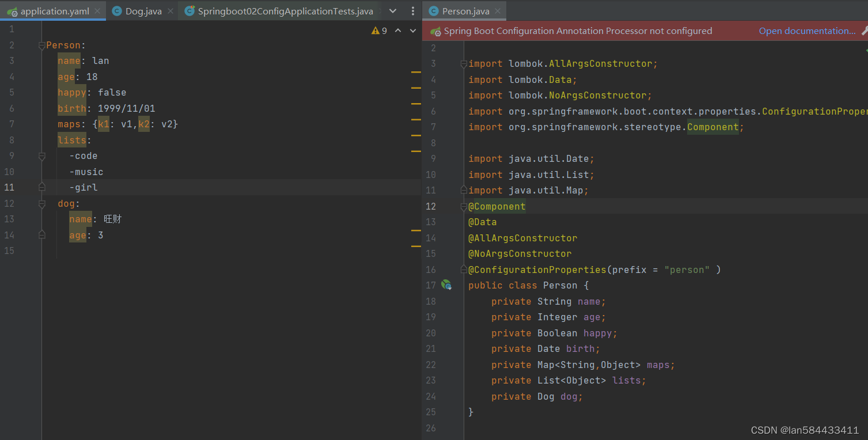Click the 'maps: {k1: v1,k2: v2}' line
Viewport: 868px width, 440px height.
(117, 124)
